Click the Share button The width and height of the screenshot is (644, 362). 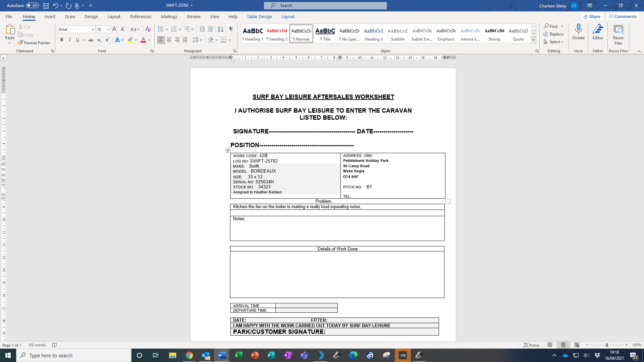coord(592,17)
